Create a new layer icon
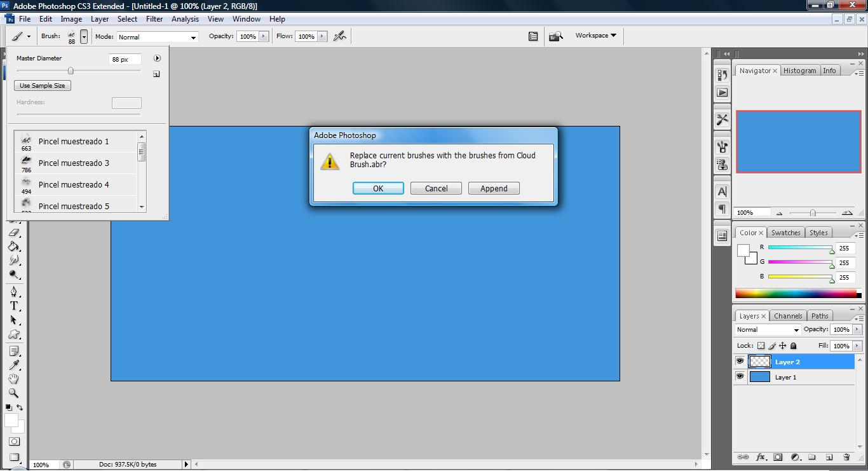 click(x=829, y=457)
